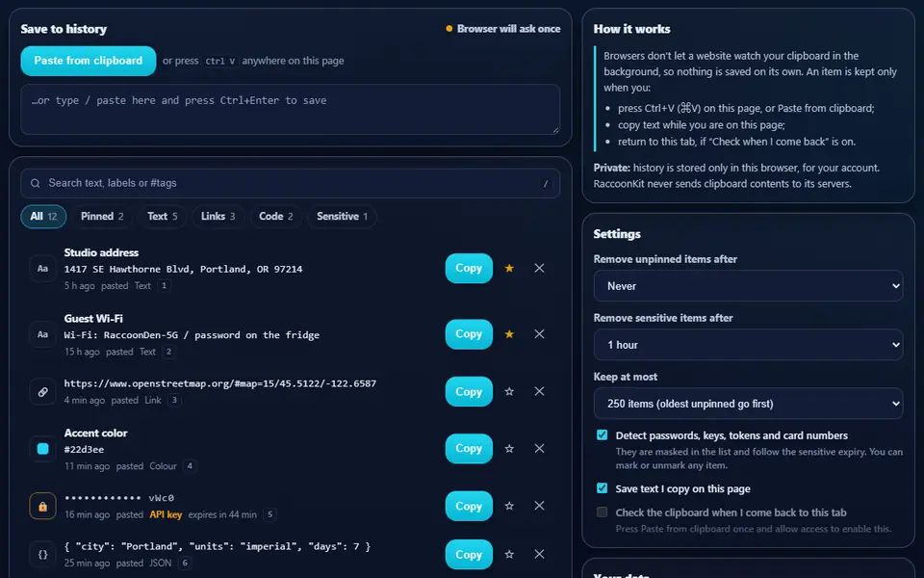Copy the Studio address item
Image resolution: width=924 pixels, height=578 pixels.
[x=469, y=269]
